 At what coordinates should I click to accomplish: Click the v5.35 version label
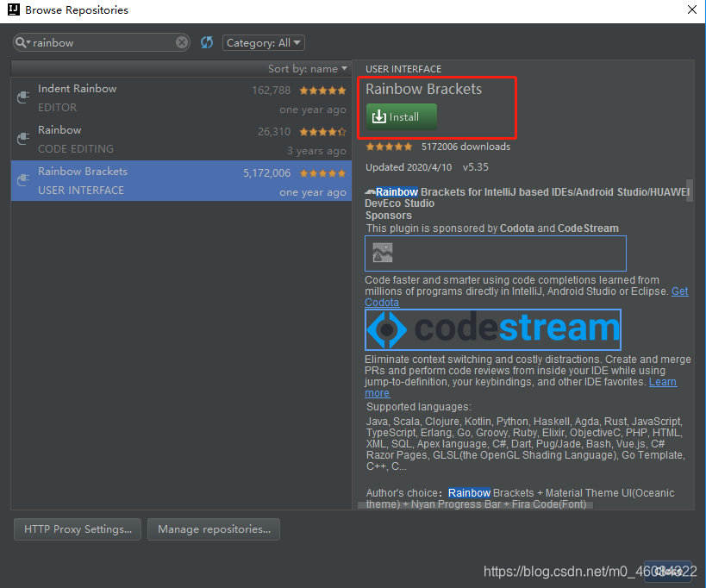pyautogui.click(x=476, y=167)
